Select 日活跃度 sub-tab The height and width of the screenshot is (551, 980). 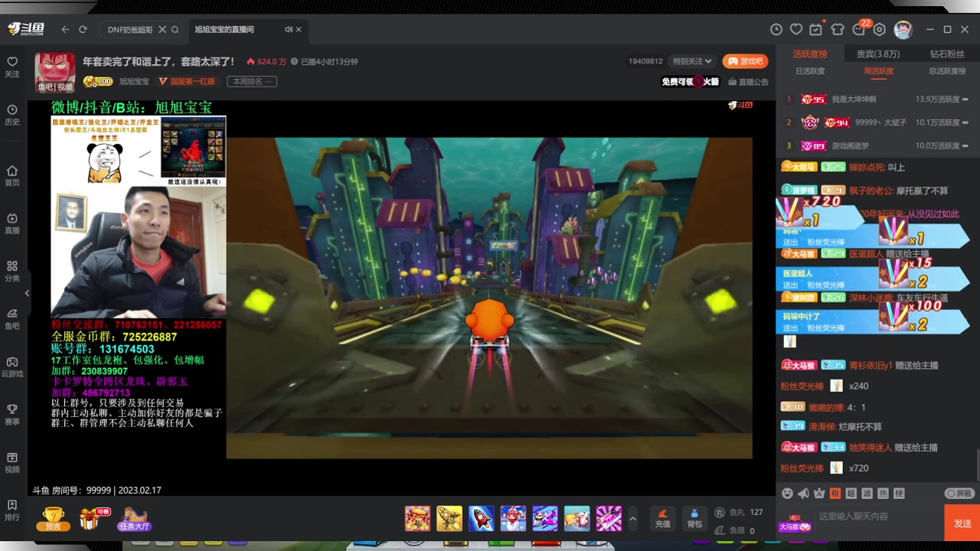(x=810, y=71)
